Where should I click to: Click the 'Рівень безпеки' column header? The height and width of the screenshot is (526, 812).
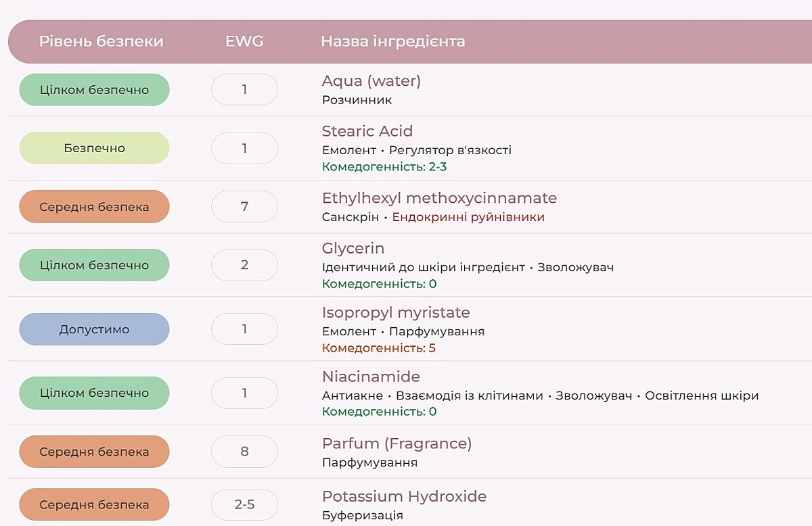point(101,41)
